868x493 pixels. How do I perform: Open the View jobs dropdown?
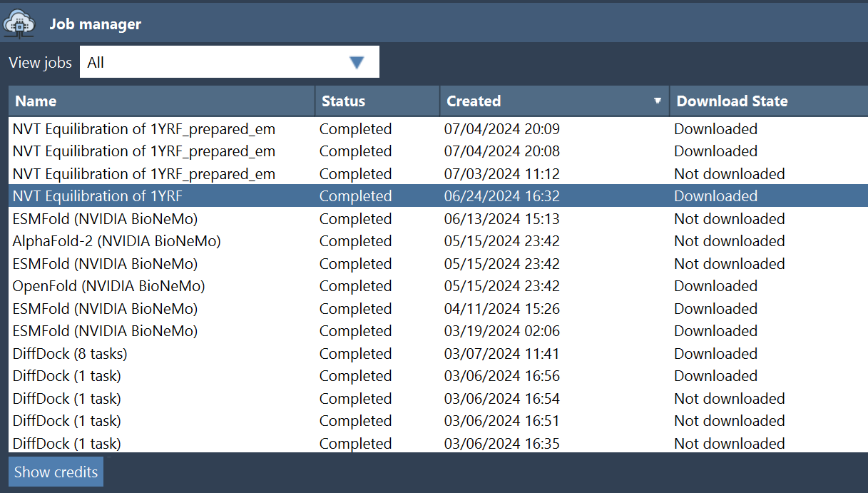point(228,62)
